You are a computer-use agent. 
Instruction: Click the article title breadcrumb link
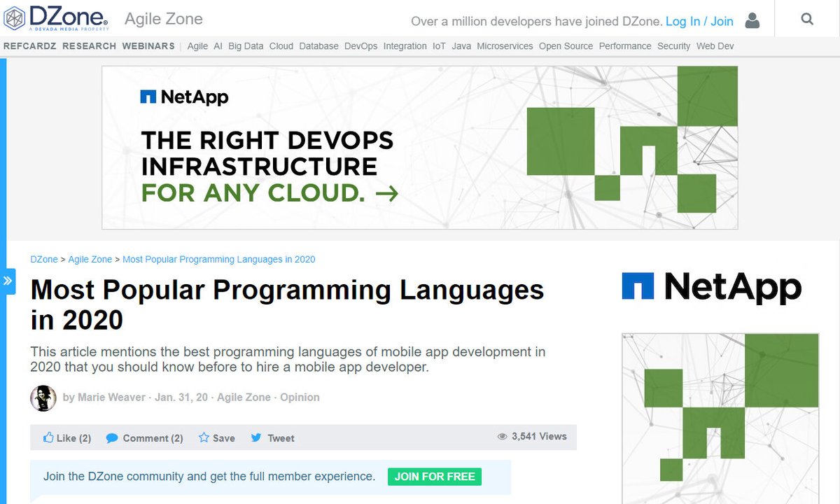coord(219,259)
